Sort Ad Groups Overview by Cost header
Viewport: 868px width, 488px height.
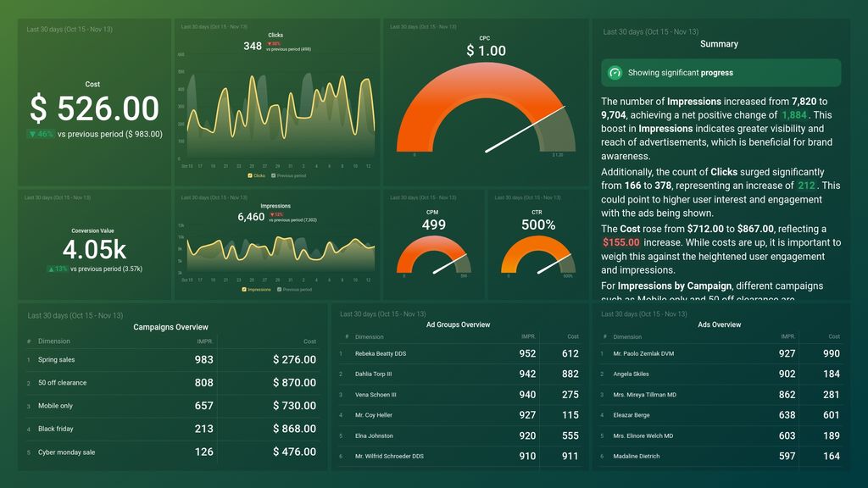click(573, 336)
